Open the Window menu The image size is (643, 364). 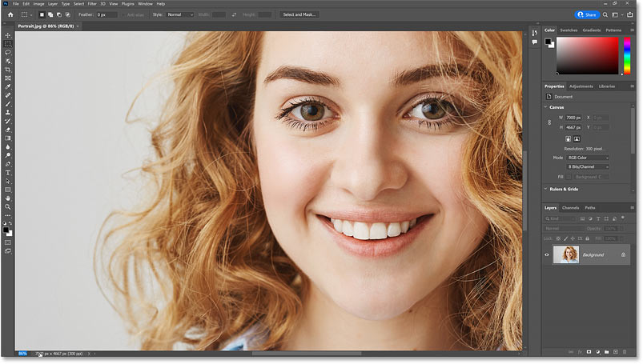[x=145, y=4]
